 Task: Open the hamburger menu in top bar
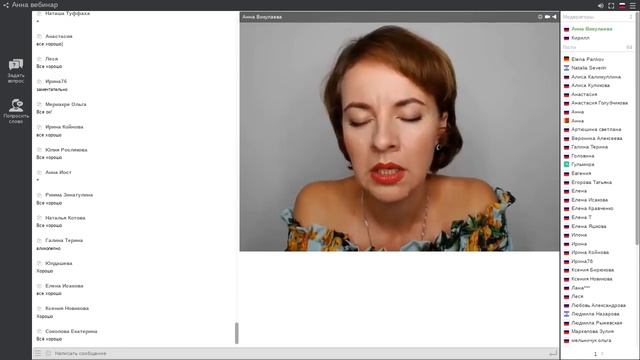[x=633, y=6]
